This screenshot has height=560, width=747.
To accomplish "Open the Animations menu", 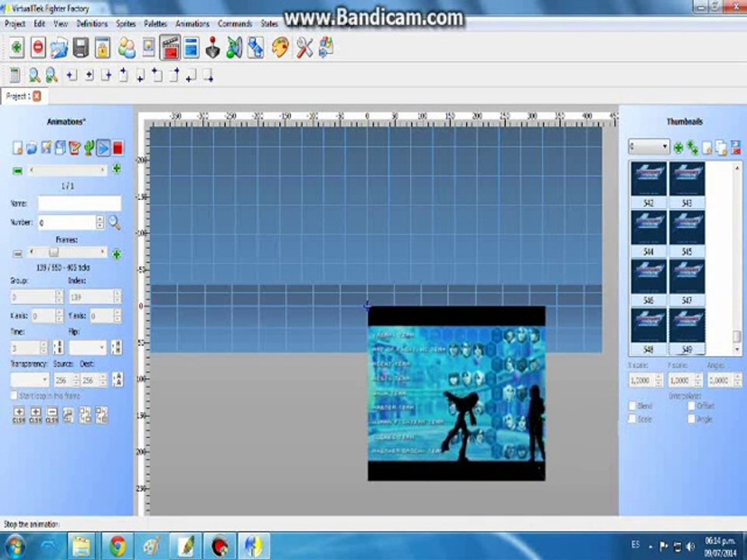I will tap(192, 23).
